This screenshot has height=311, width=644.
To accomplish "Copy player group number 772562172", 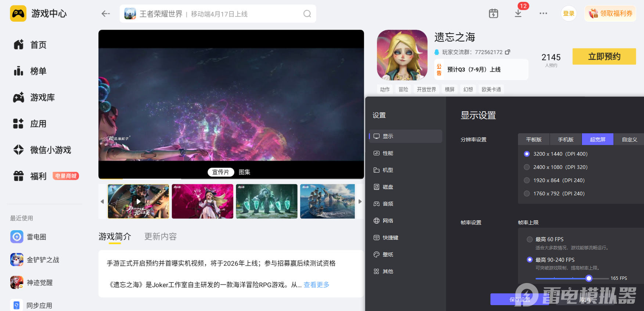I will coord(507,52).
